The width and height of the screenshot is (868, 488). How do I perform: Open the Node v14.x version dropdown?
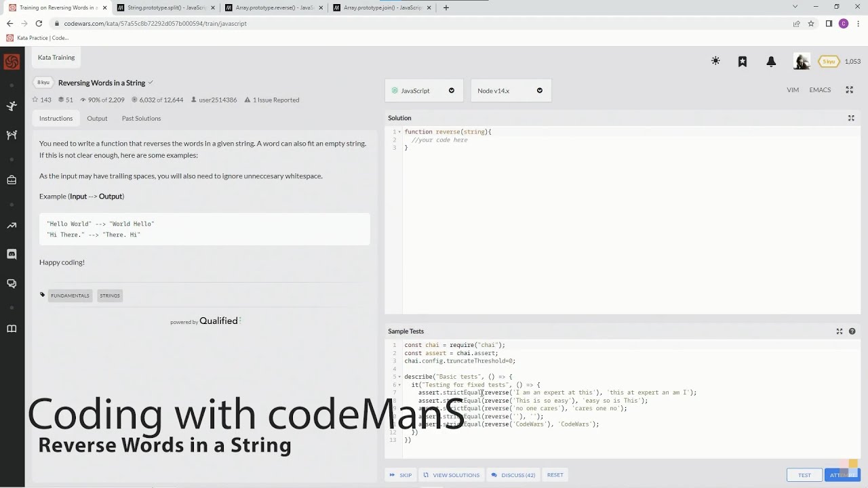[x=511, y=90]
